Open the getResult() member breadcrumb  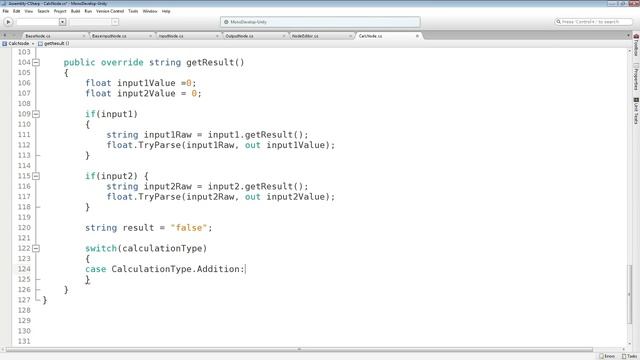pos(54,43)
